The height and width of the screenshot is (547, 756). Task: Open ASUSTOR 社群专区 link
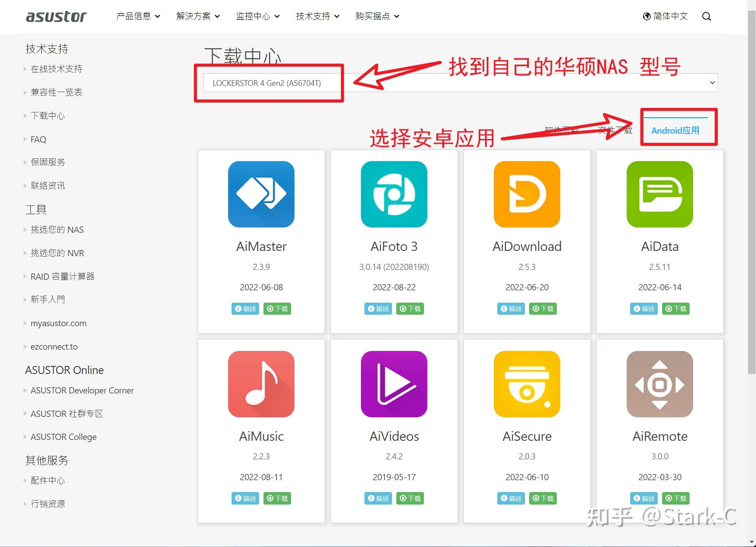(67, 414)
